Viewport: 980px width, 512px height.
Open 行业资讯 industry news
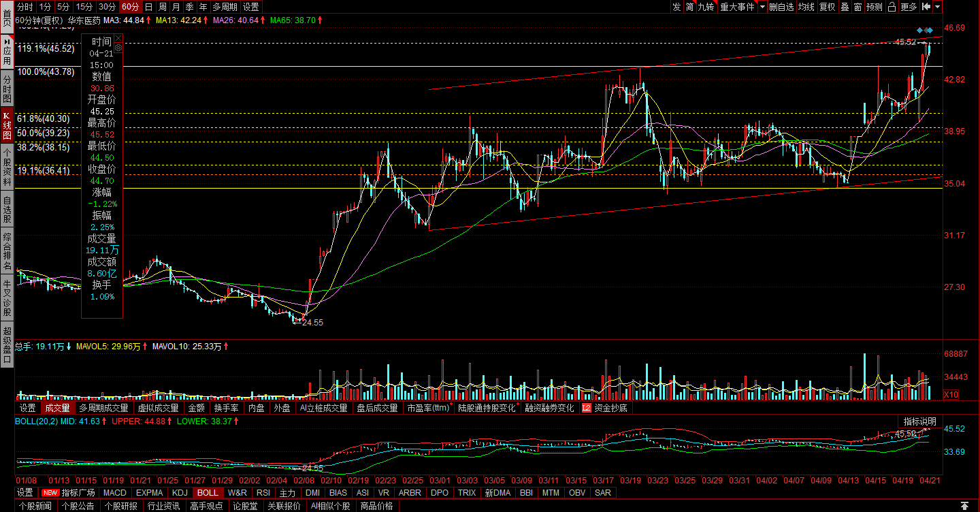(163, 506)
